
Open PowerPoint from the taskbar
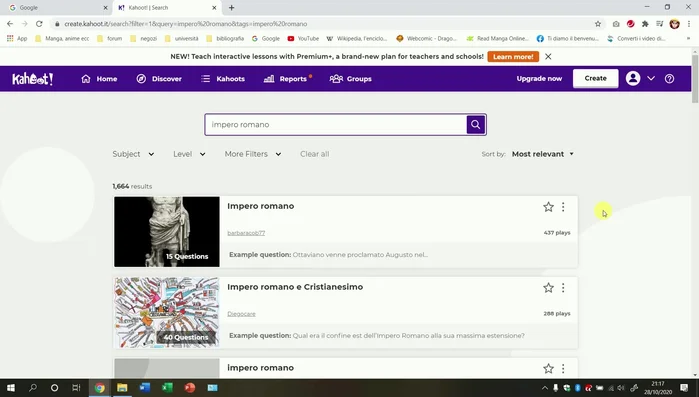coord(190,388)
